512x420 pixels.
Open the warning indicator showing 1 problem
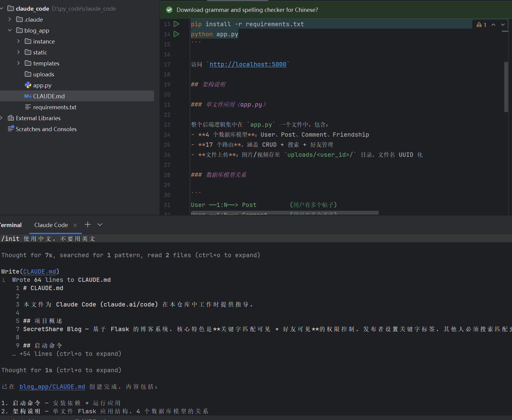click(481, 25)
